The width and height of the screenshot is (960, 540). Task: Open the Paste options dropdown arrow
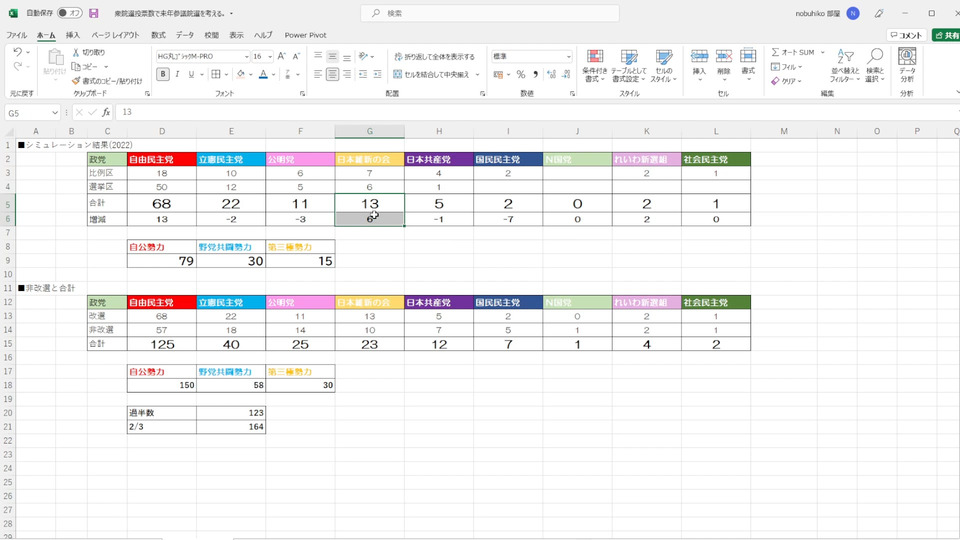pos(55,80)
